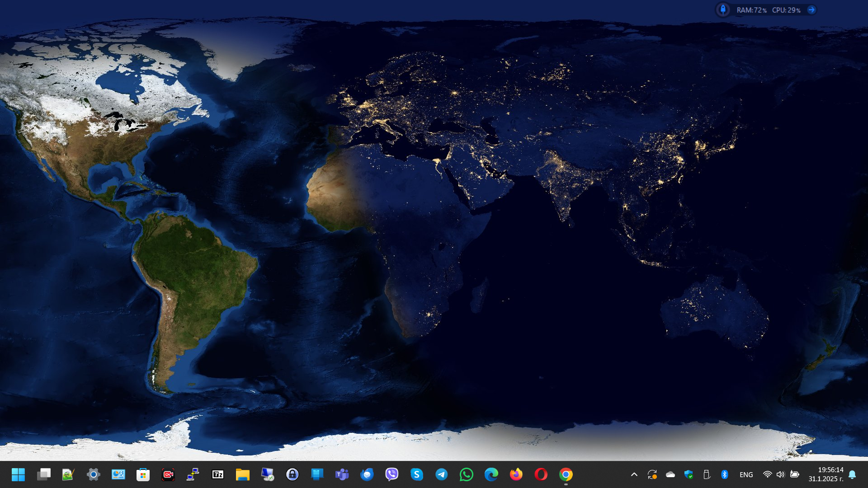This screenshot has height=488, width=868.
Task: Open File Explorer folder icon
Action: click(243, 474)
